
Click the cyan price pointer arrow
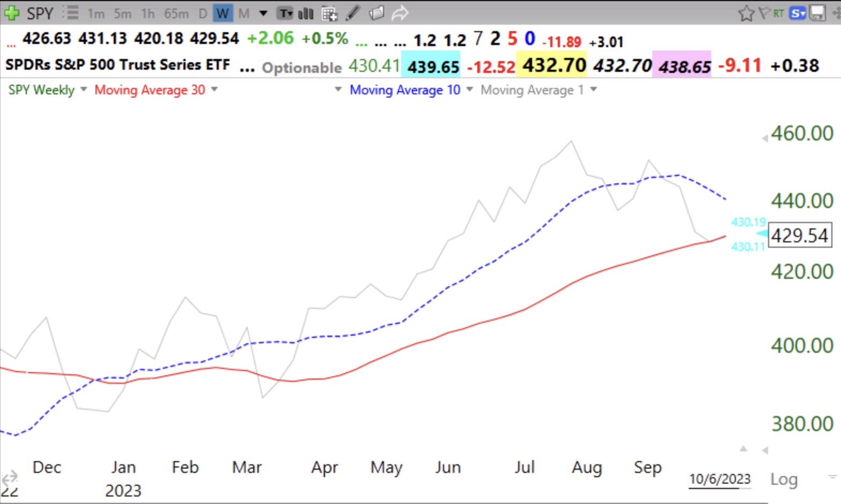pyautogui.click(x=762, y=234)
